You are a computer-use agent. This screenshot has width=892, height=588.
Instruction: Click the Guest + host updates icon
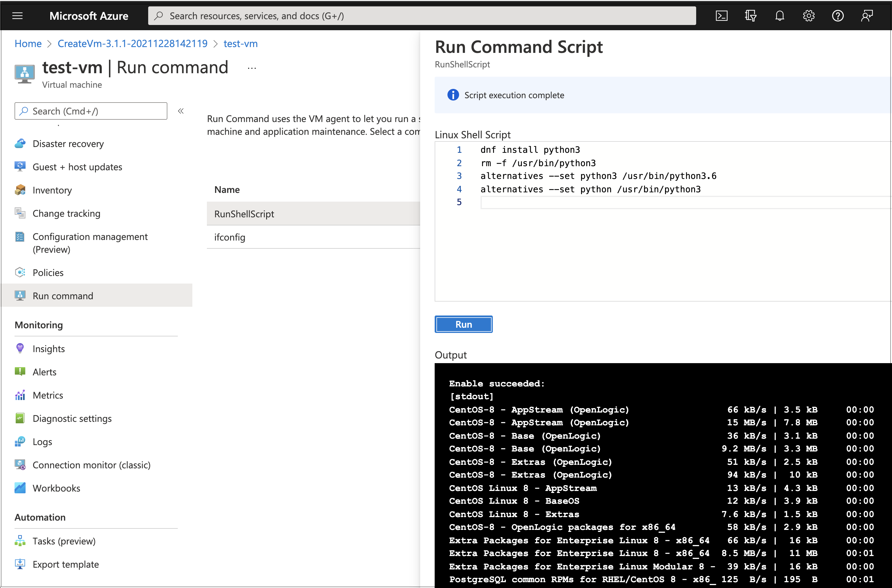[x=20, y=167]
